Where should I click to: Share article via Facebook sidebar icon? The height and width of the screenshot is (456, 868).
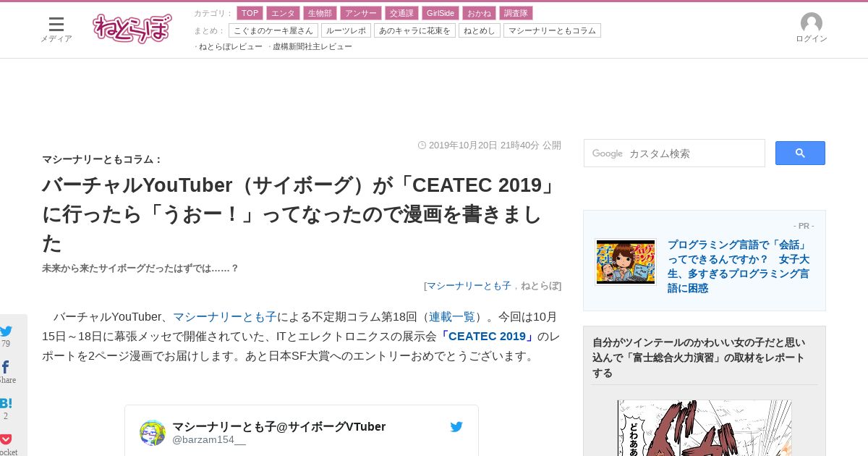click(6, 368)
